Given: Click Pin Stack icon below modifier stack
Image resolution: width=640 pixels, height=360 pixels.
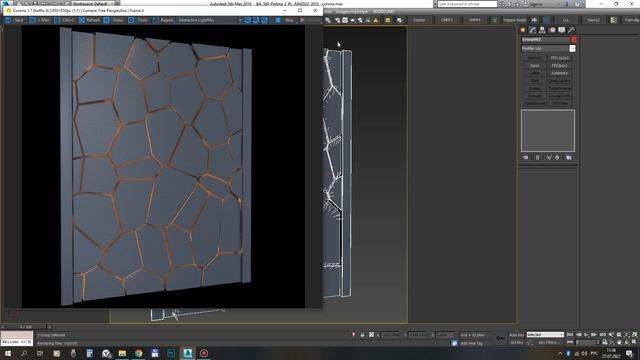Looking at the screenshot, I should [525, 157].
